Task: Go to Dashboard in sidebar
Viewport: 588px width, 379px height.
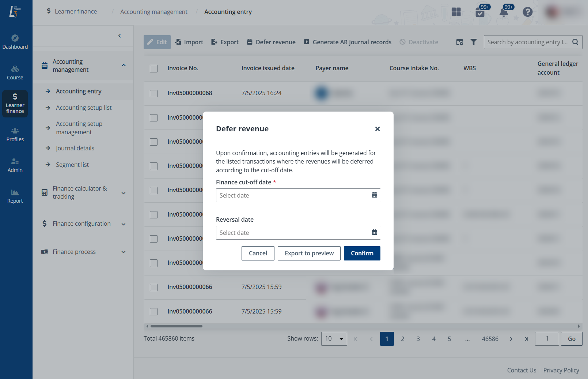Action: (15, 42)
